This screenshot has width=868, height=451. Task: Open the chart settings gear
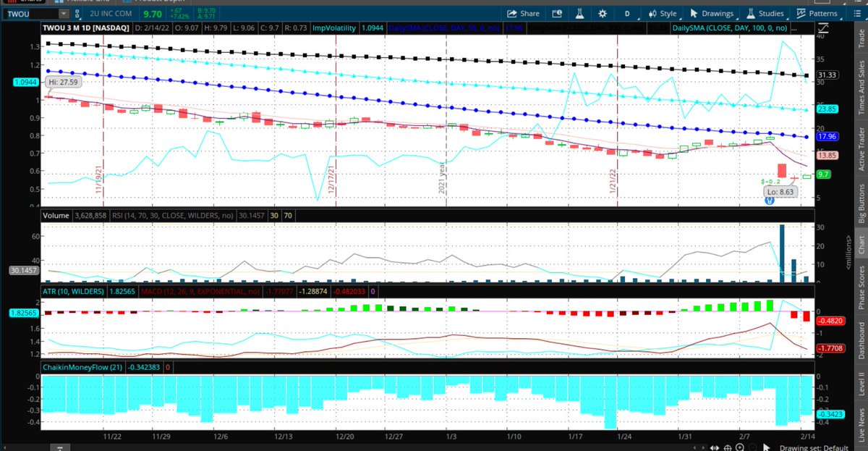pyautogui.click(x=603, y=13)
